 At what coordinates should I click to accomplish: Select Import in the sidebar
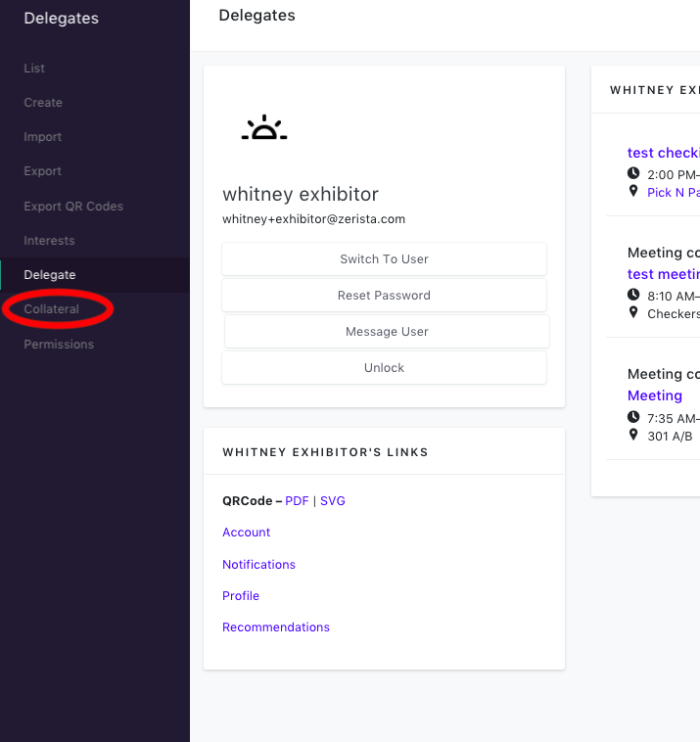43,137
